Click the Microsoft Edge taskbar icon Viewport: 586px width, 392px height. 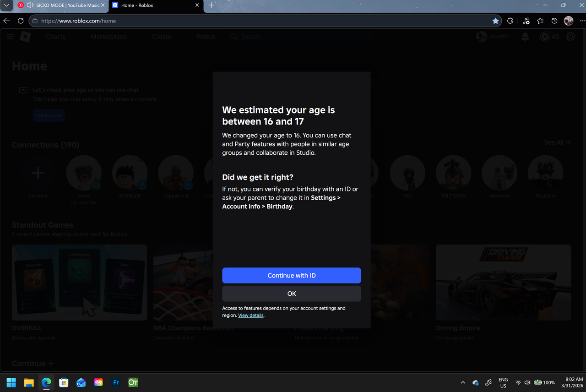(x=46, y=382)
